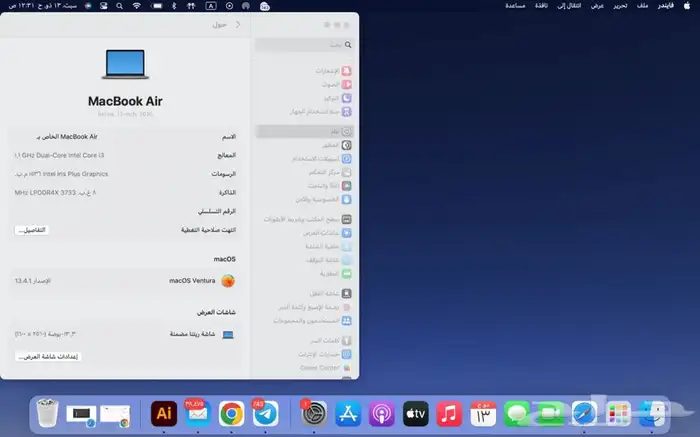
Task: Click the Bluetooth icon in the menu bar
Action: click(x=174, y=6)
